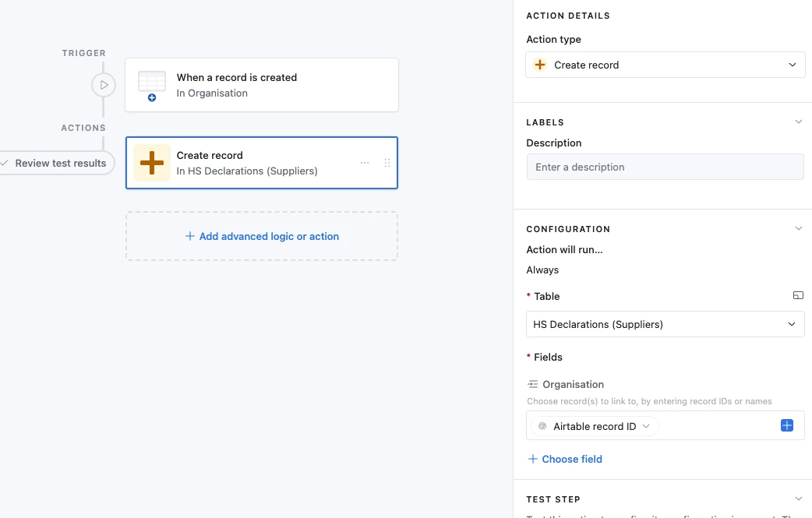Click the Choose record(s) to link to hint
The image size is (812, 518).
pyautogui.click(x=649, y=401)
